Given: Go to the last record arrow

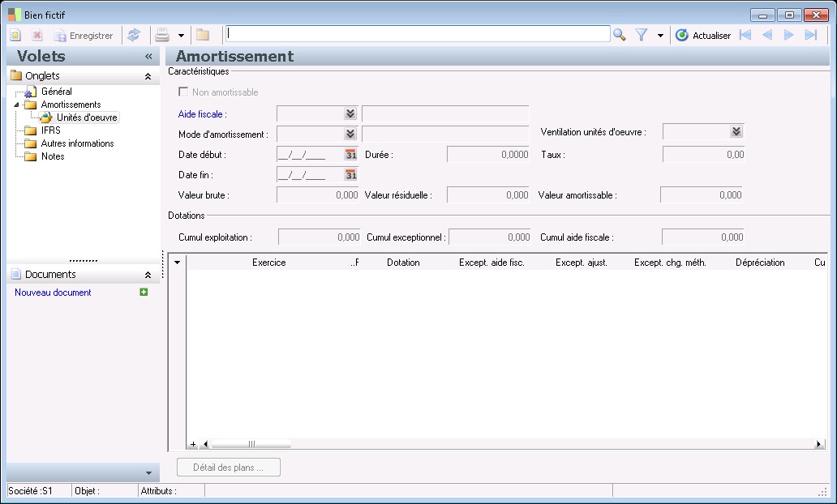Looking at the screenshot, I should (810, 35).
